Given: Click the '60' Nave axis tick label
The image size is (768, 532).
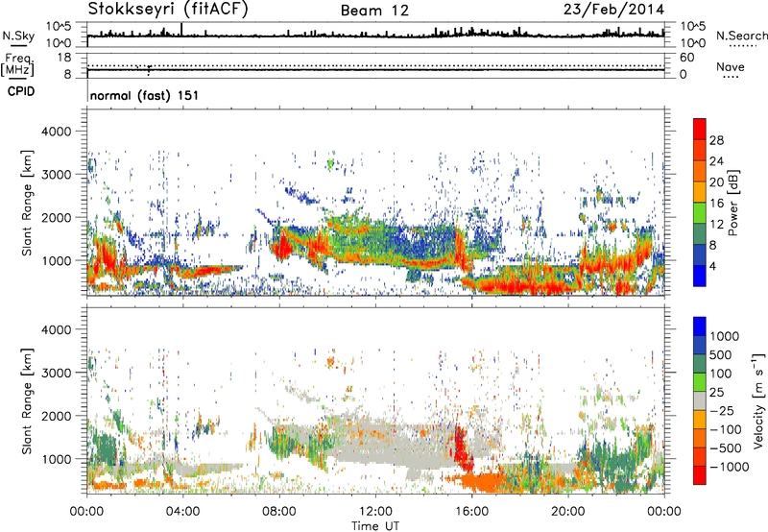Looking at the screenshot, I should 686,57.
